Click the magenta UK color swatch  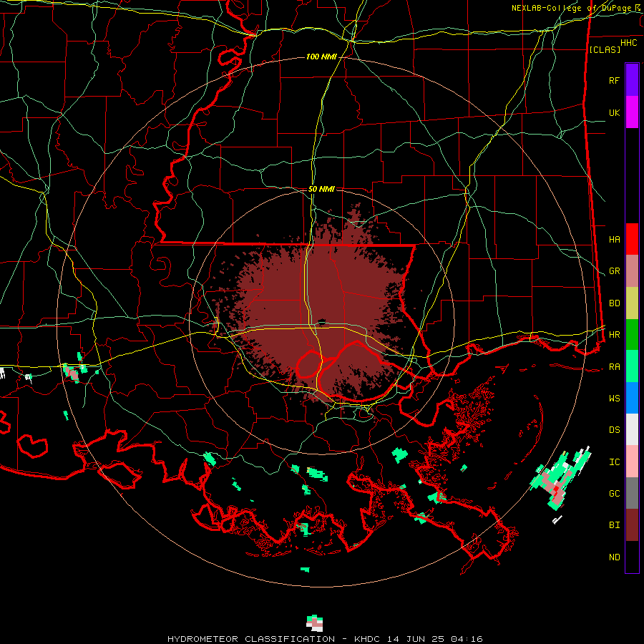[632, 112]
